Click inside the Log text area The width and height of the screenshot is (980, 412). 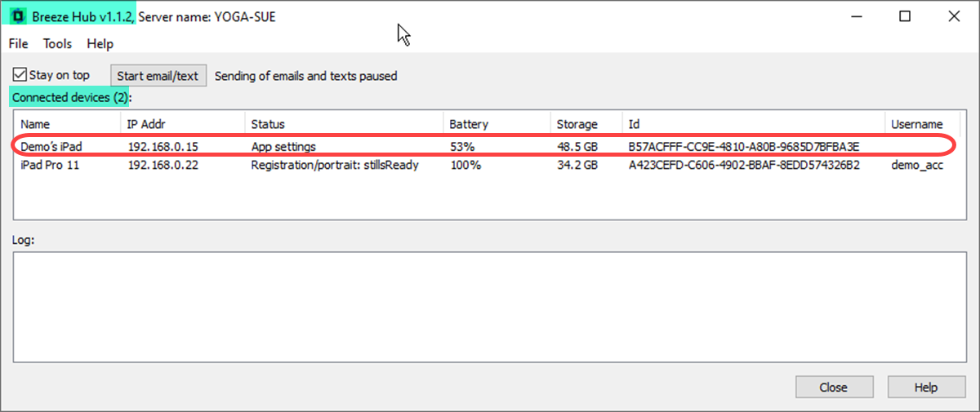pyautogui.click(x=490, y=306)
